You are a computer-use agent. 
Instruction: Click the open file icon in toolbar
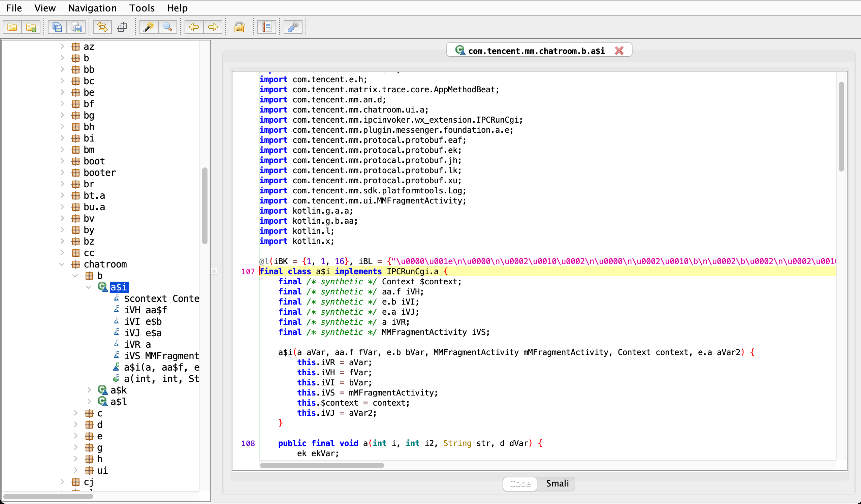[13, 27]
